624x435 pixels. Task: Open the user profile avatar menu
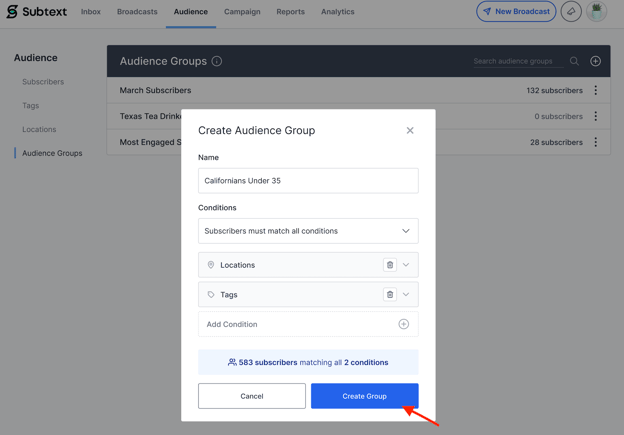point(597,12)
